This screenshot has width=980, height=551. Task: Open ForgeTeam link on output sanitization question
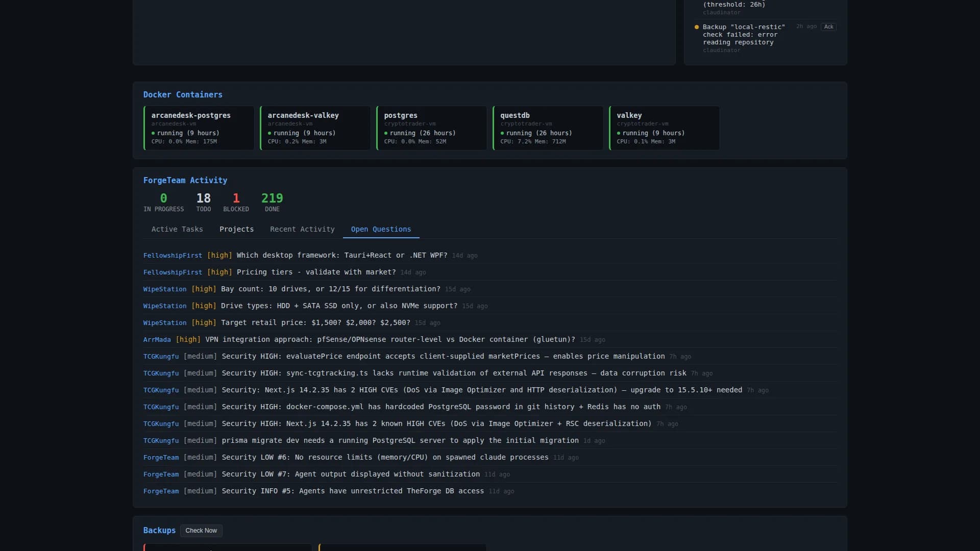pos(161,474)
